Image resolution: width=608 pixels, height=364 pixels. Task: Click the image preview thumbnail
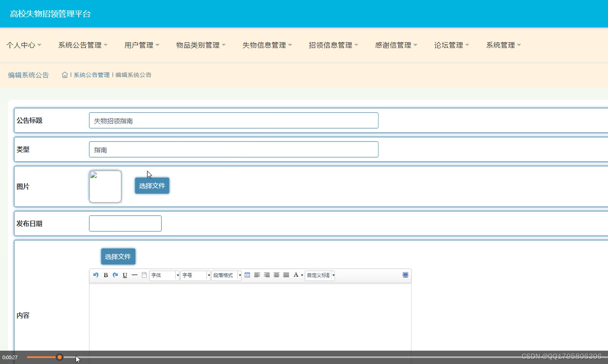(105, 186)
